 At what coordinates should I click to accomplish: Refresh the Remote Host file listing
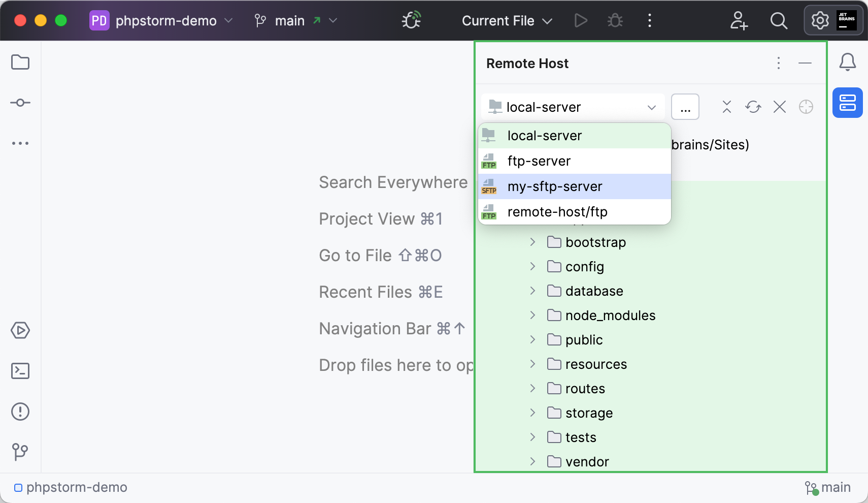click(753, 107)
